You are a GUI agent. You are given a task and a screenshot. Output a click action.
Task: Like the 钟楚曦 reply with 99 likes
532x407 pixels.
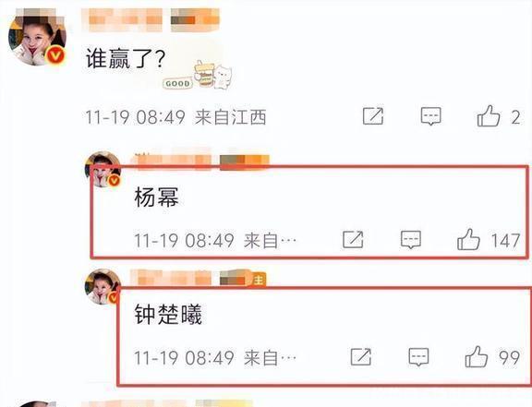coord(477,357)
